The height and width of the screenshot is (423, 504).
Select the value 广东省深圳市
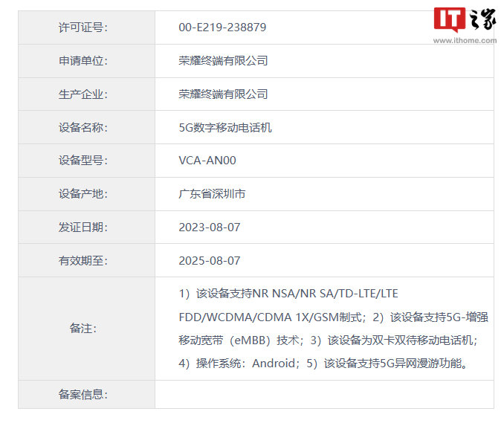pyautogui.click(x=212, y=194)
